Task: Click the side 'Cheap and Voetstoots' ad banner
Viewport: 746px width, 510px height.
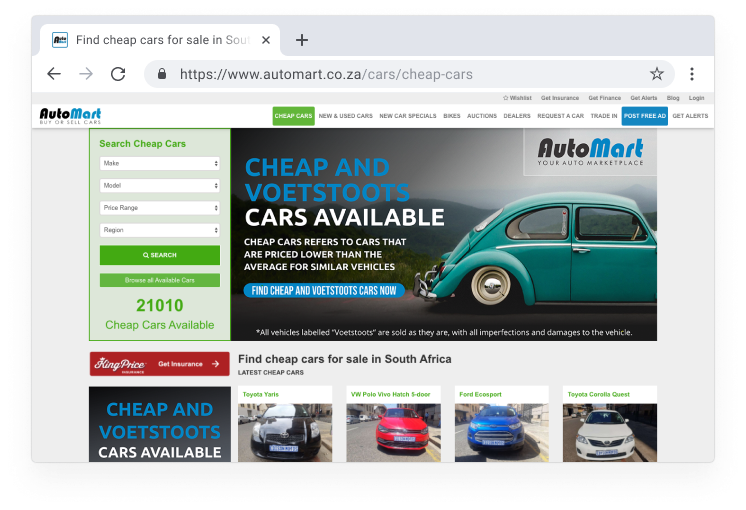Action: pos(160,424)
